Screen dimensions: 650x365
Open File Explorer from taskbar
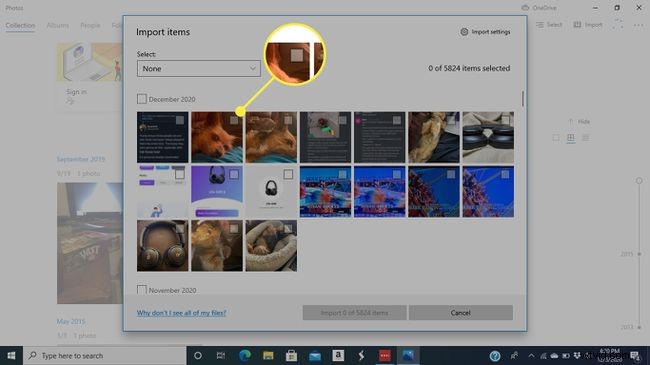click(x=268, y=355)
